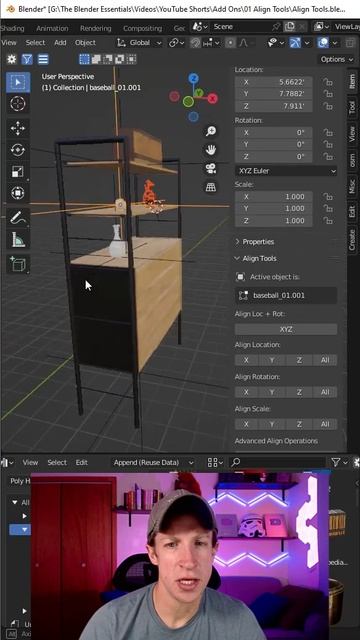Switch to the Rendering workspace tab
360x640 pixels.
pyautogui.click(x=96, y=28)
